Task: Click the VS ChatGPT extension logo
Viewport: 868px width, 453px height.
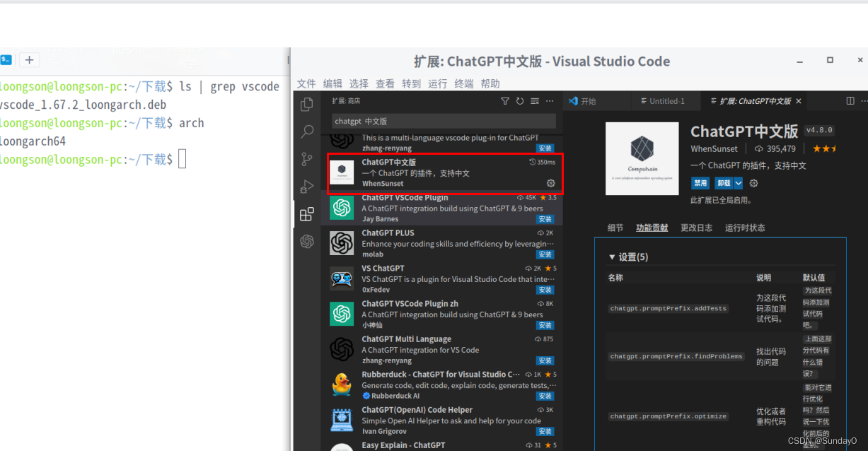Action: point(342,278)
